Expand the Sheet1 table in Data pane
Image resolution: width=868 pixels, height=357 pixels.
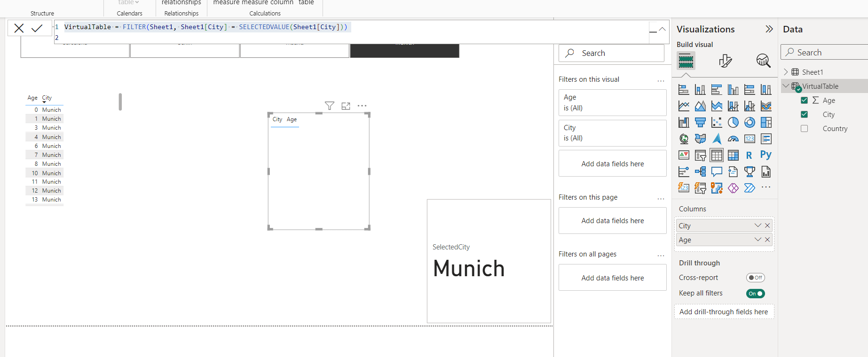click(786, 72)
